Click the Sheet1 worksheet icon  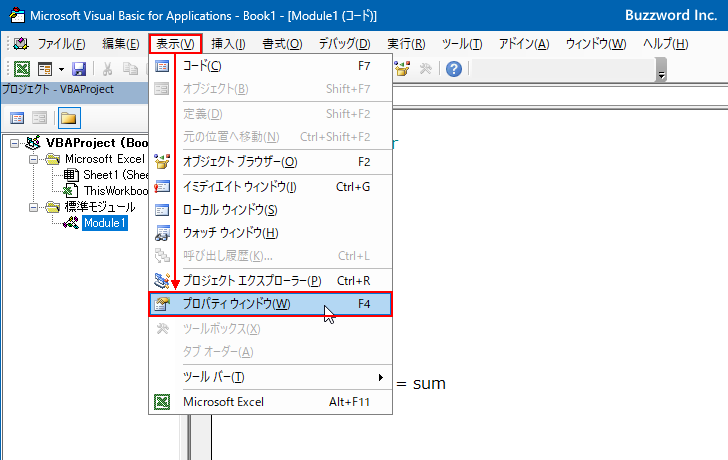[71, 175]
